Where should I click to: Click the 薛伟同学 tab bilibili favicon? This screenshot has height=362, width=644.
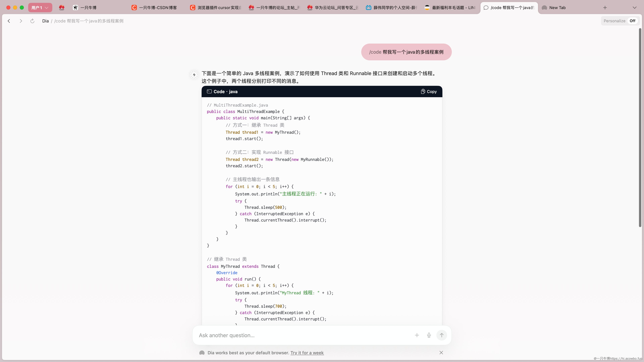[x=368, y=8]
